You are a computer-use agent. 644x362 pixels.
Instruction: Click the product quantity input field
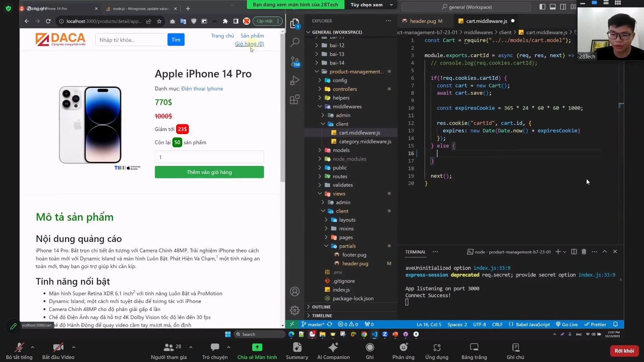pyautogui.click(x=209, y=157)
